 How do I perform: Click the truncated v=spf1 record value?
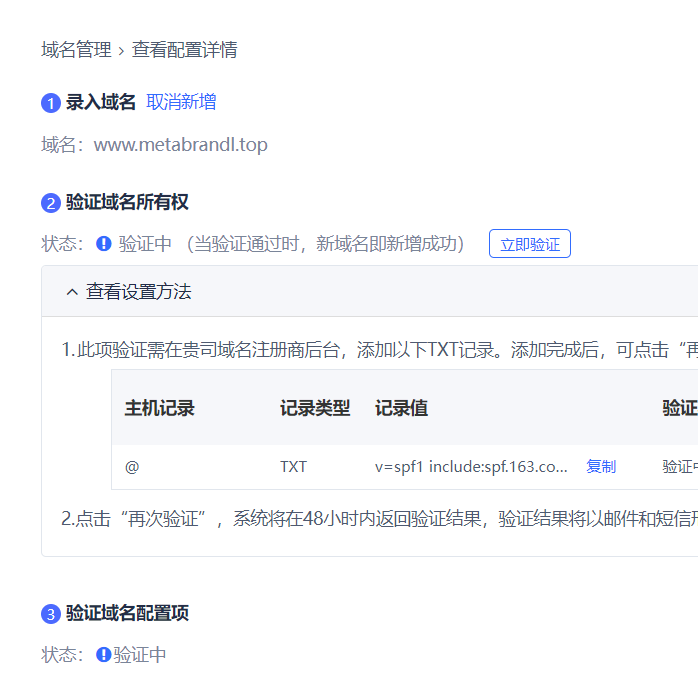471,467
